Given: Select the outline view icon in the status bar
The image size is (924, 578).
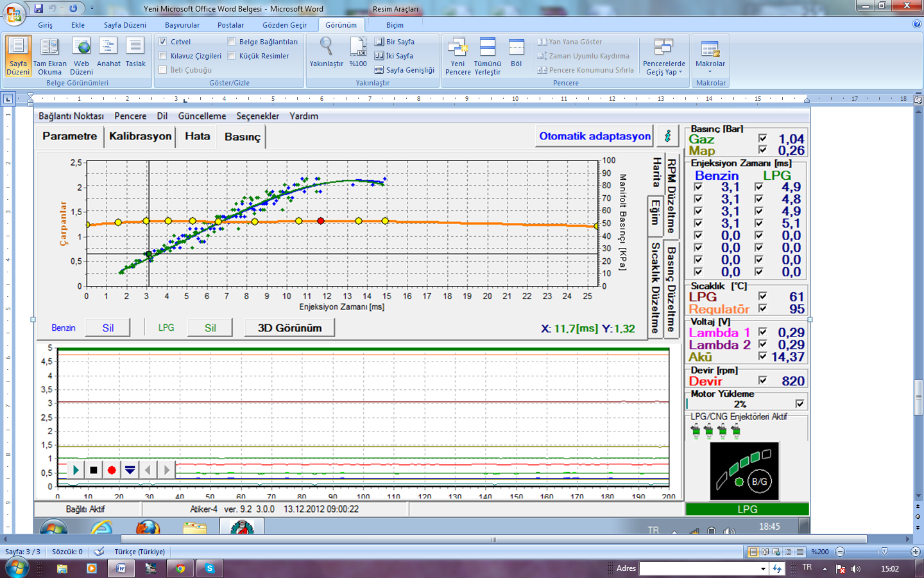Looking at the screenshot, I should (x=788, y=552).
